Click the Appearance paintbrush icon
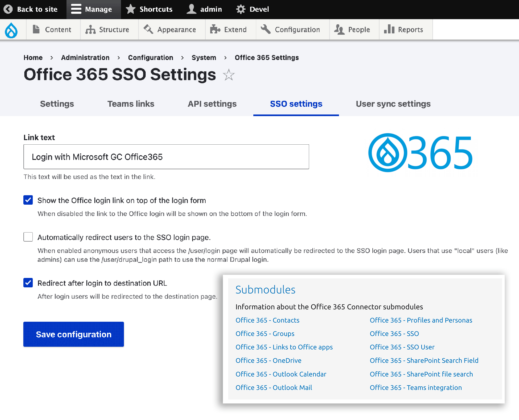 point(148,29)
